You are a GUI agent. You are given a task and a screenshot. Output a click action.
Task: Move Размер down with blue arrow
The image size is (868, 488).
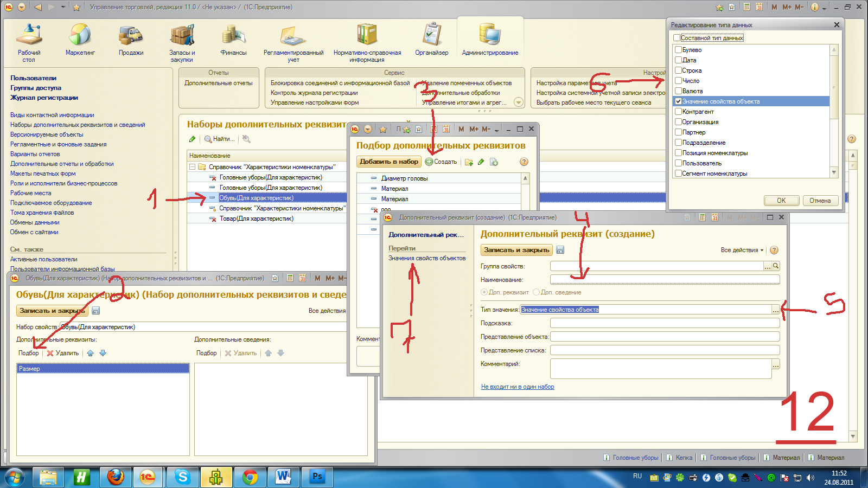click(103, 353)
